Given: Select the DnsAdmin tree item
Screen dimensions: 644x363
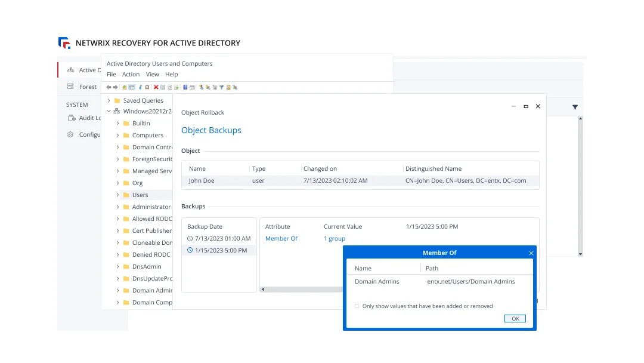Looking at the screenshot, I should click(x=147, y=266).
